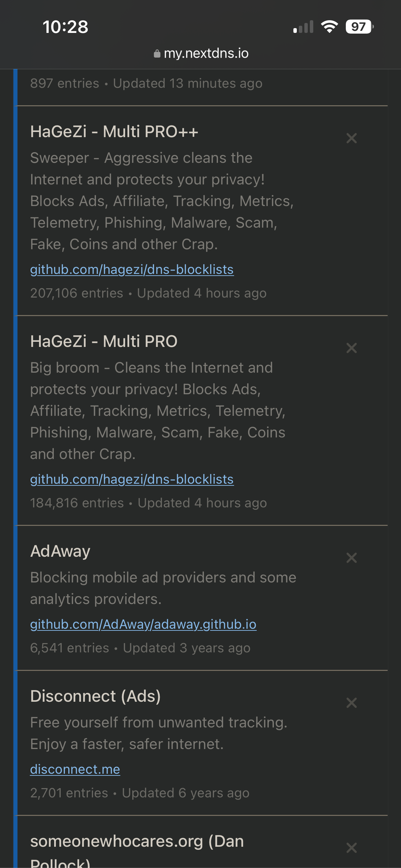Remove the AdAway blocklist with X

click(352, 558)
